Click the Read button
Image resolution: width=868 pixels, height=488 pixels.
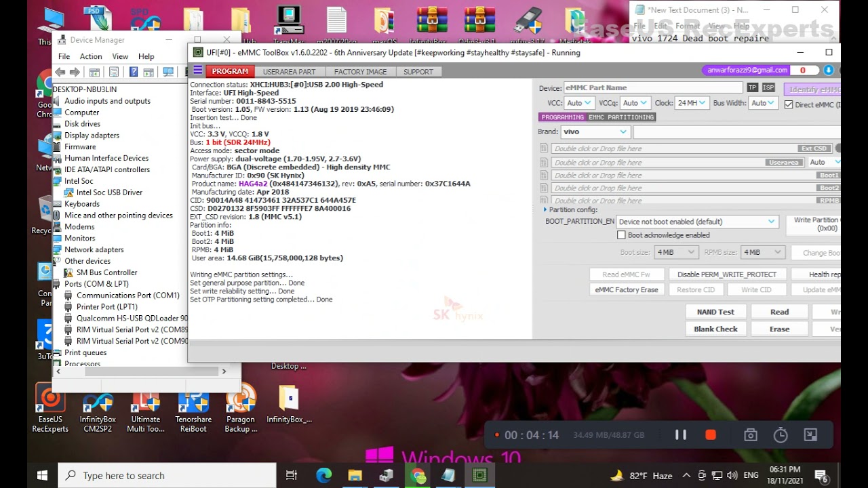click(x=779, y=312)
